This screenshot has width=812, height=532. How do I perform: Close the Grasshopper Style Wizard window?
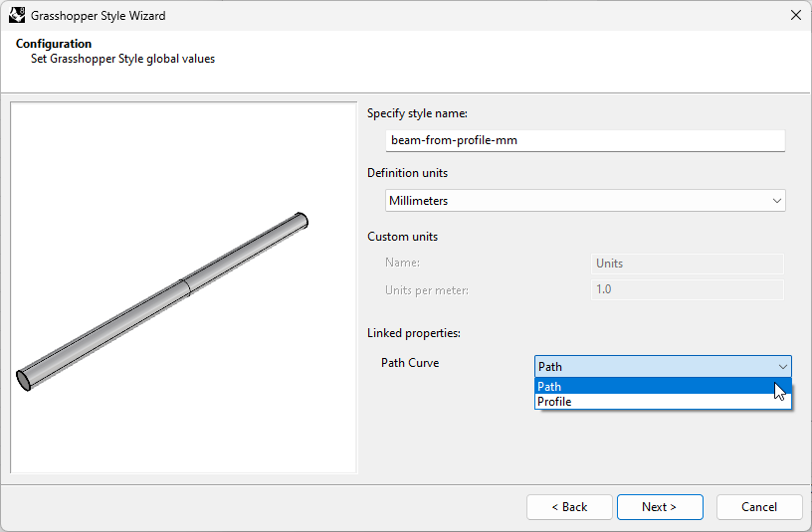(x=796, y=16)
